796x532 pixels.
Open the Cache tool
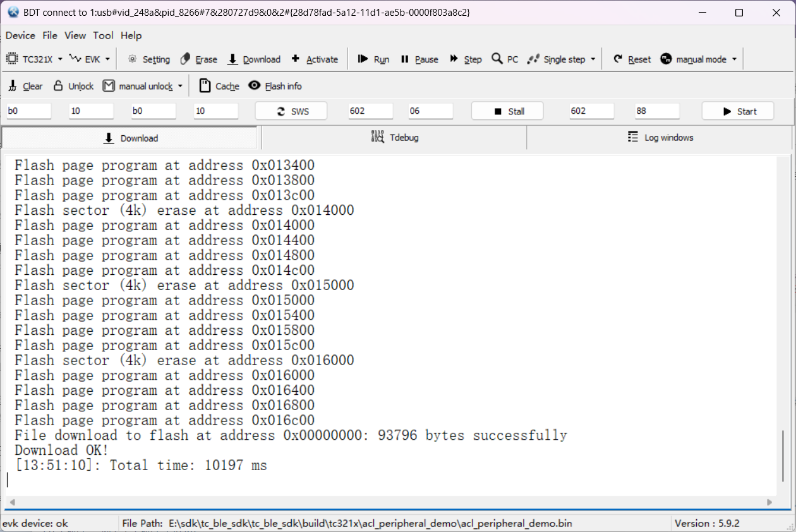click(219, 86)
